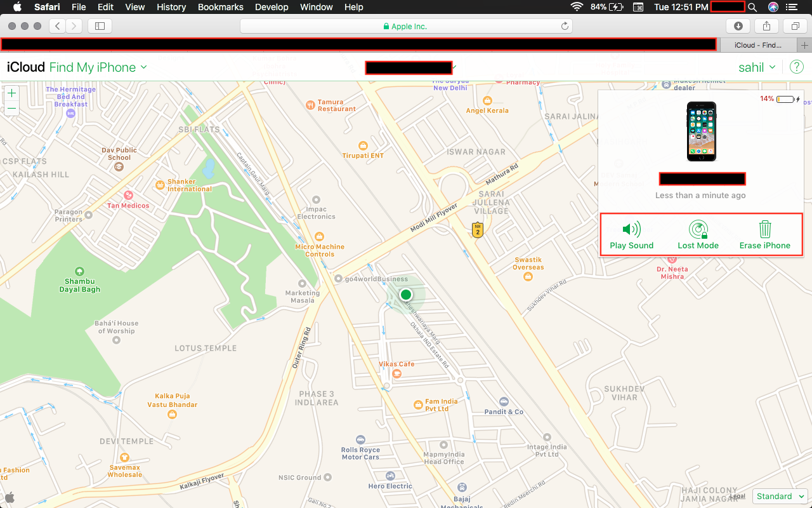Show all tabs overview button
Viewport: 812px width, 508px height.
[795, 26]
